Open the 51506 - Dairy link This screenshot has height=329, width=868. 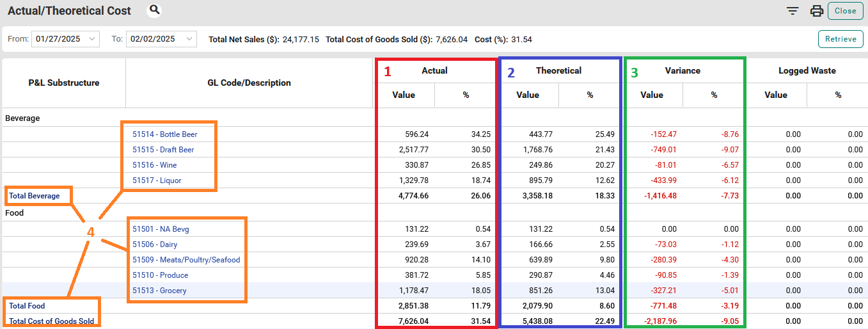tap(155, 245)
